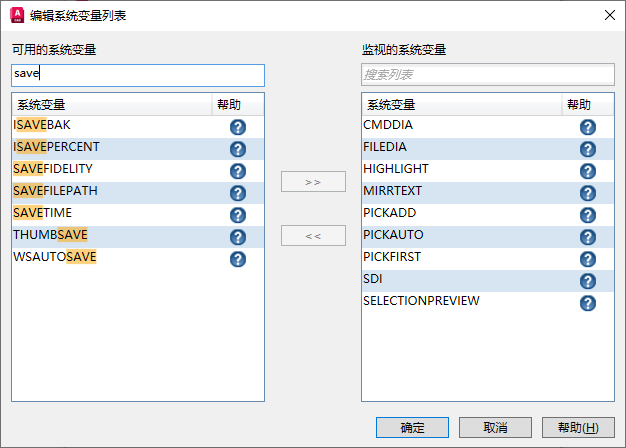Image resolution: width=626 pixels, height=448 pixels.
Task: Click the >> add variable button
Action: pos(313,182)
